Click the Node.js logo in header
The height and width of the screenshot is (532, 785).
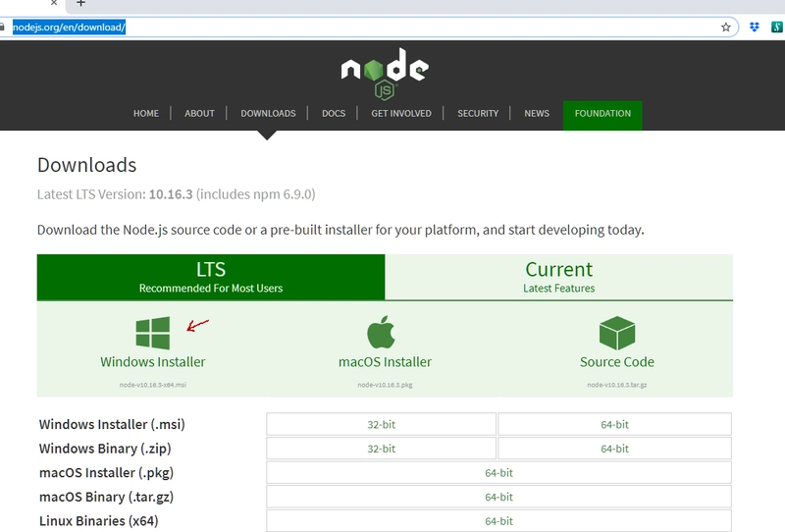click(x=385, y=74)
